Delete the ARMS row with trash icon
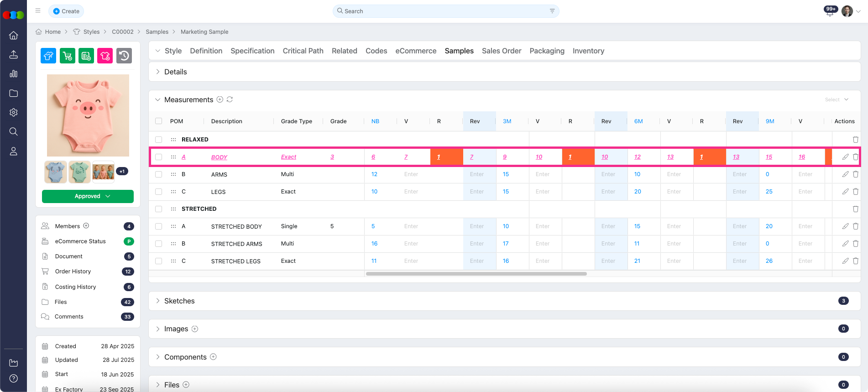 tap(855, 174)
